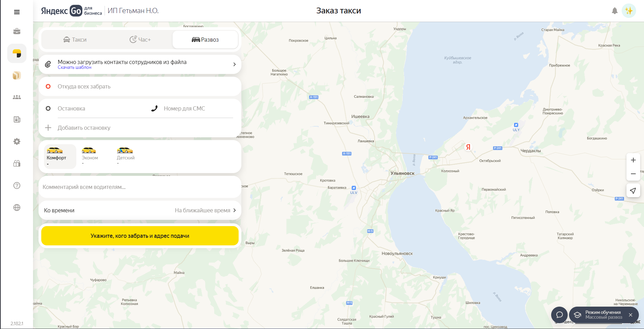Open the help question mark icon
The width and height of the screenshot is (644, 329).
(x=17, y=185)
